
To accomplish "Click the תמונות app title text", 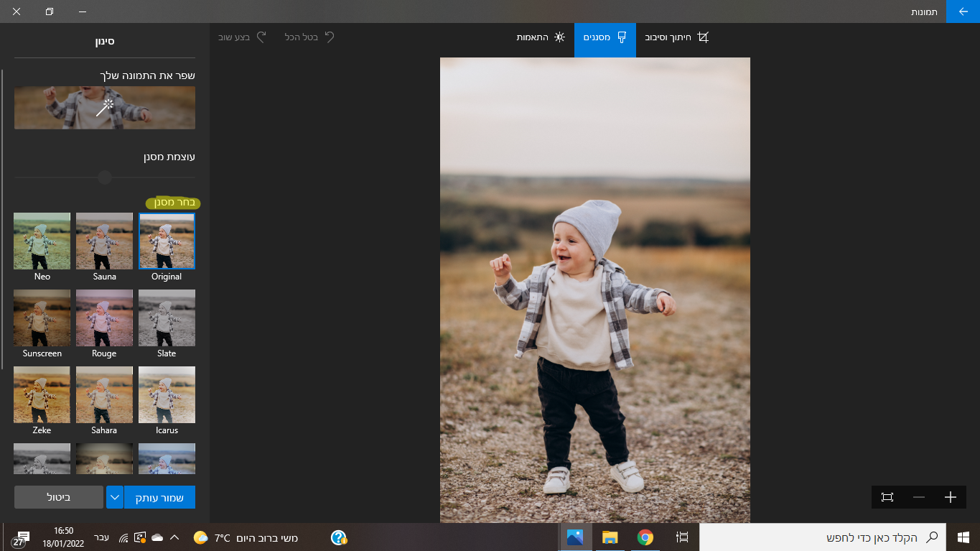I will 923,12.
